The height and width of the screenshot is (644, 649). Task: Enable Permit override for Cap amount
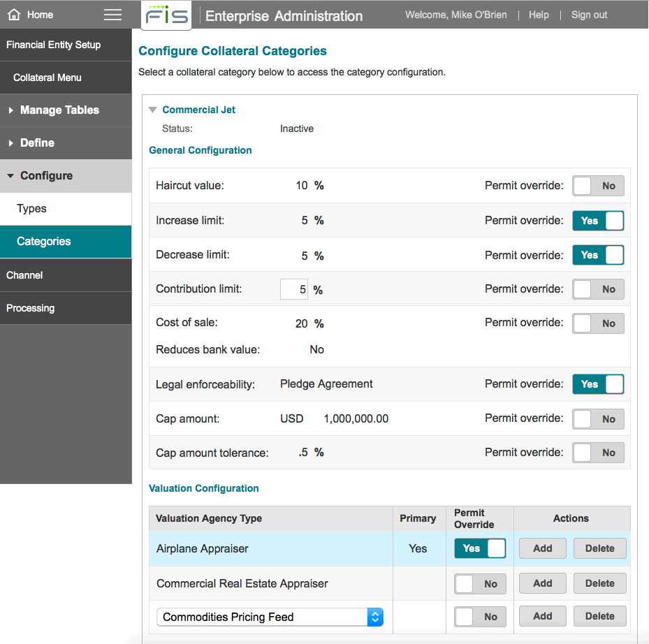tap(598, 419)
